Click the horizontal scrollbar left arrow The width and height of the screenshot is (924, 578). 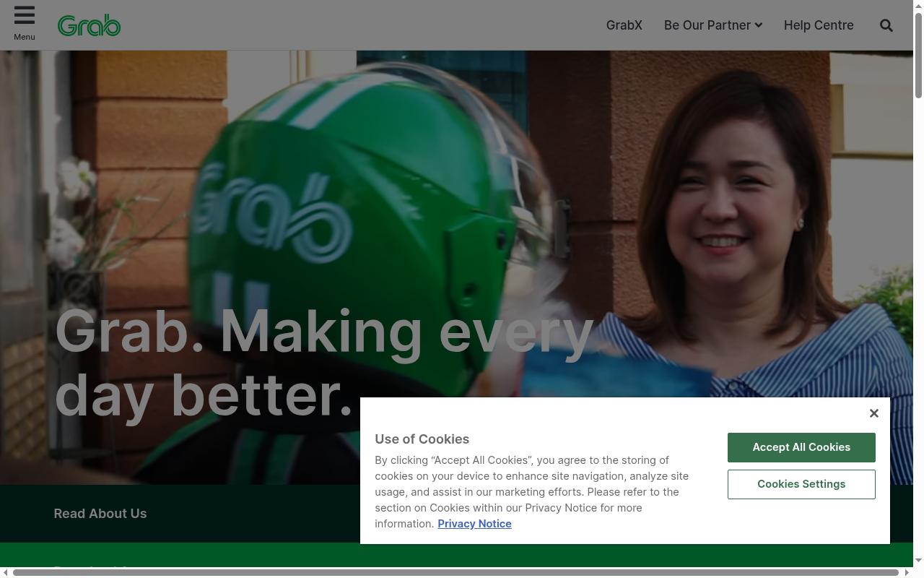tap(5, 573)
